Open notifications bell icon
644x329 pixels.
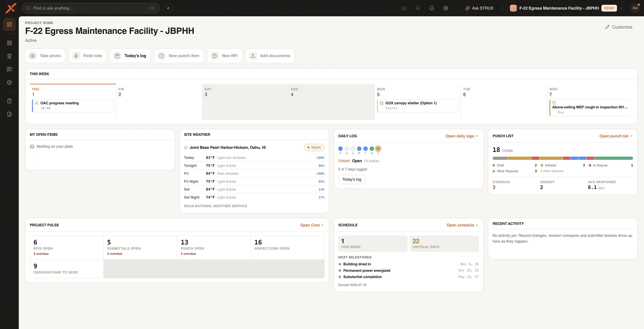432,8
